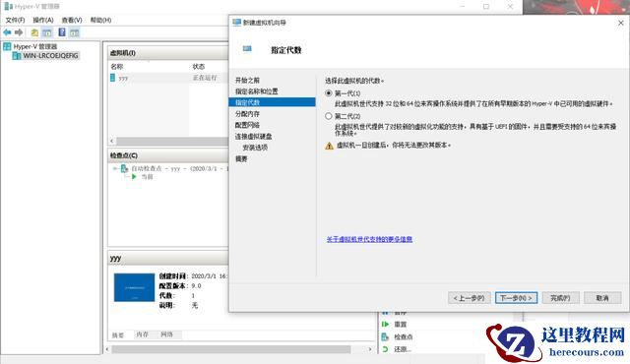Screen dimensions: 630x364
Task: Click the yyy virtual machine preview thumbnail
Action: pyautogui.click(x=134, y=287)
